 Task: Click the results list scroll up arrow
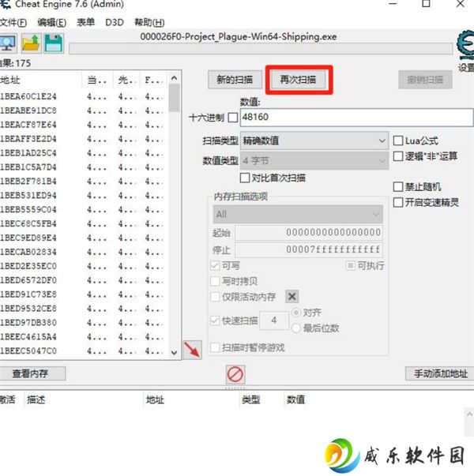pyautogui.click(x=174, y=79)
